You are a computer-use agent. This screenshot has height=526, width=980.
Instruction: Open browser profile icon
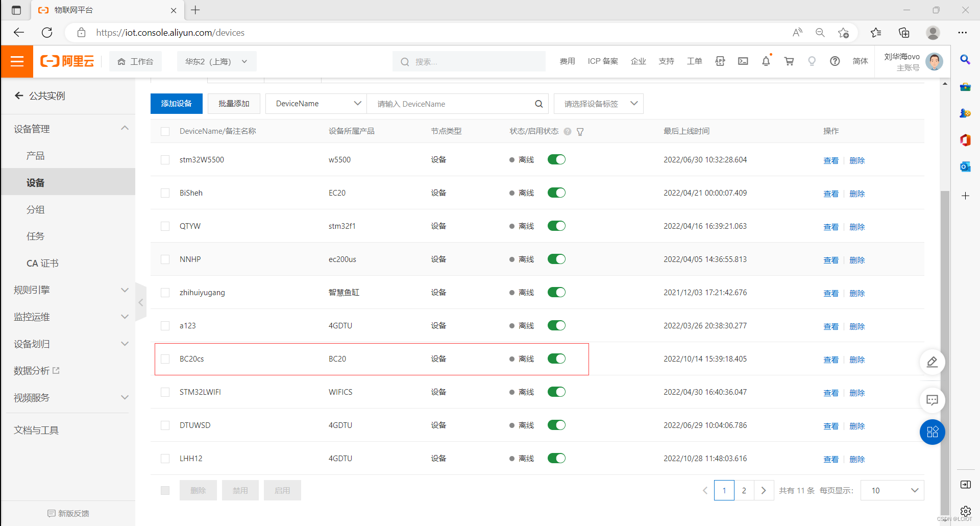[933, 33]
